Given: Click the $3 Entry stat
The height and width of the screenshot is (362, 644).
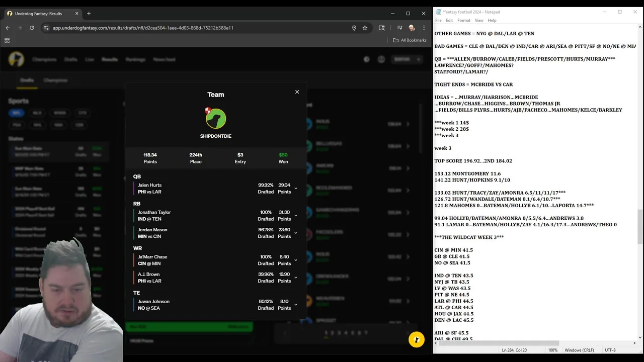Looking at the screenshot, I should point(240,158).
